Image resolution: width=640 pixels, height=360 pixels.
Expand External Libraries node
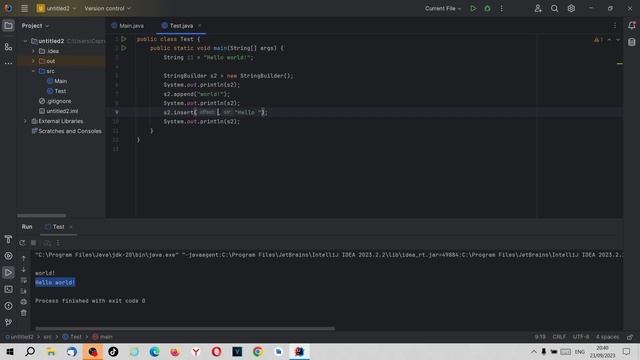coord(25,121)
